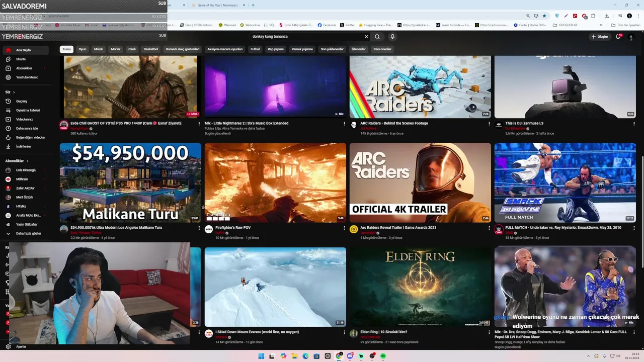Open Chrome three-dot menu
Image resolution: width=644 pixels, height=362 pixels.
click(638, 16)
